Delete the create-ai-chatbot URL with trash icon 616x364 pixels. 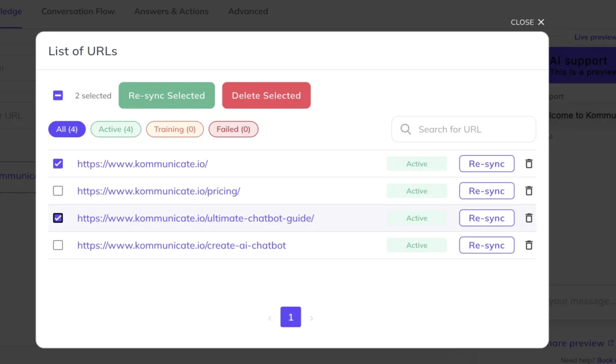point(529,245)
